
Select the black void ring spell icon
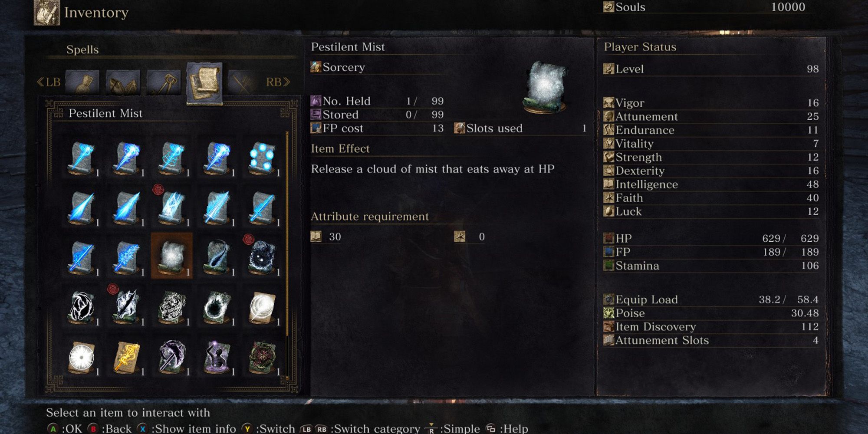(x=216, y=306)
